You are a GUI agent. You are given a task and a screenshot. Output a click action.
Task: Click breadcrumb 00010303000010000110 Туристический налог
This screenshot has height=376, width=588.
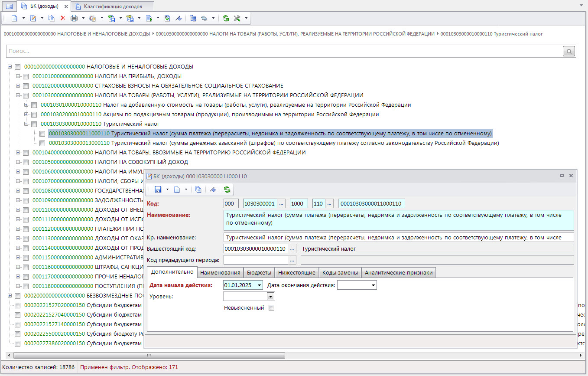point(491,34)
